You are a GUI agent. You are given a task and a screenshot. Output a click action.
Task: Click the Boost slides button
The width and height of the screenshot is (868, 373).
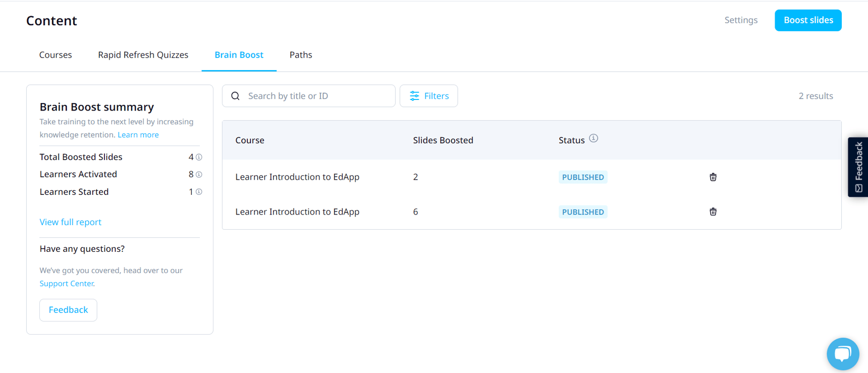coord(807,20)
